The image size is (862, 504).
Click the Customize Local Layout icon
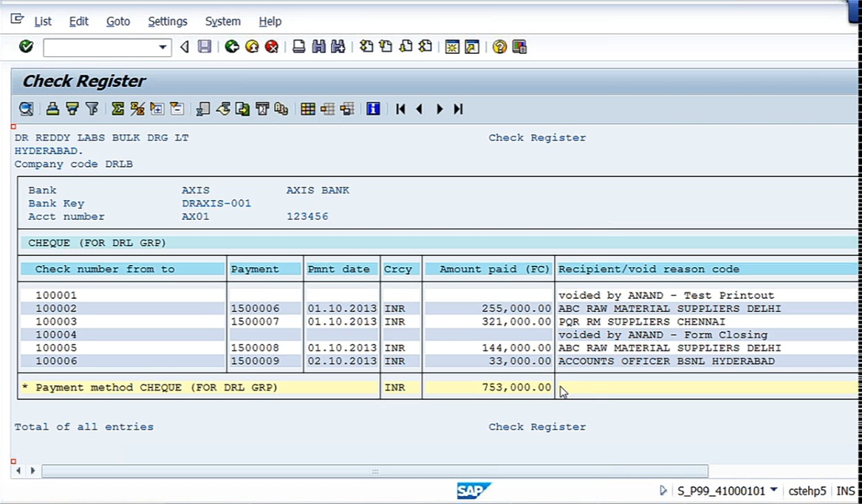519,46
